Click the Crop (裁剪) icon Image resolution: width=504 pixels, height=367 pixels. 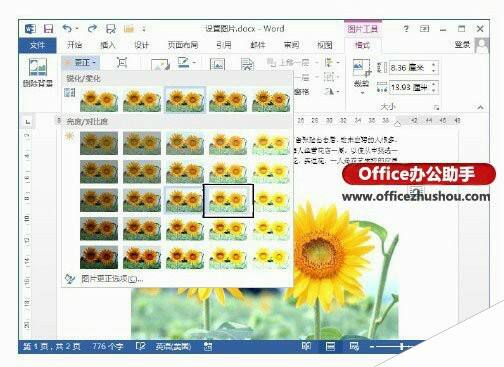(361, 68)
